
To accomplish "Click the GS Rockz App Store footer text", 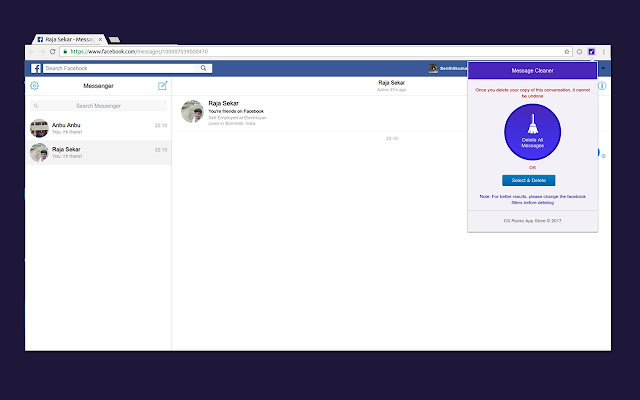I will pyautogui.click(x=532, y=220).
